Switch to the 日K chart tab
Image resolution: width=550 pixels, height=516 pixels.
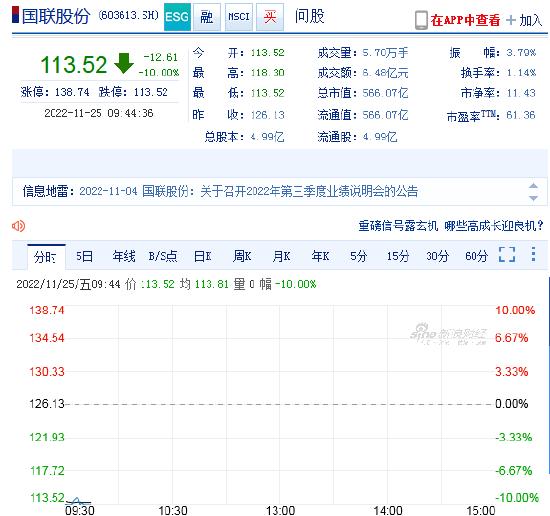coord(203,256)
